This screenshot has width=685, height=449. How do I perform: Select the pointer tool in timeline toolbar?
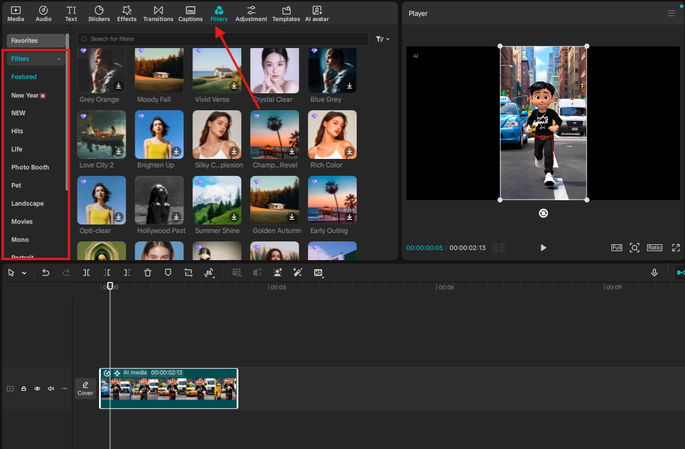pos(11,273)
